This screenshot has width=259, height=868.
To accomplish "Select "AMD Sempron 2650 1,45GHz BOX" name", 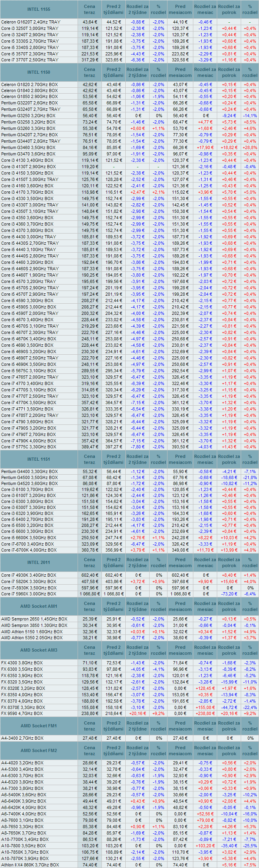I will 34,619.
